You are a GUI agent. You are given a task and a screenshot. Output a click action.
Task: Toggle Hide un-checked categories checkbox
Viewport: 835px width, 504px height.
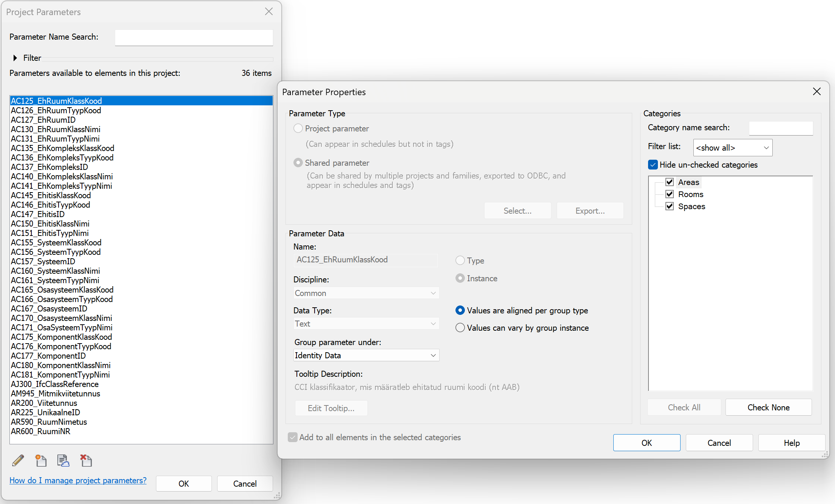coord(653,165)
